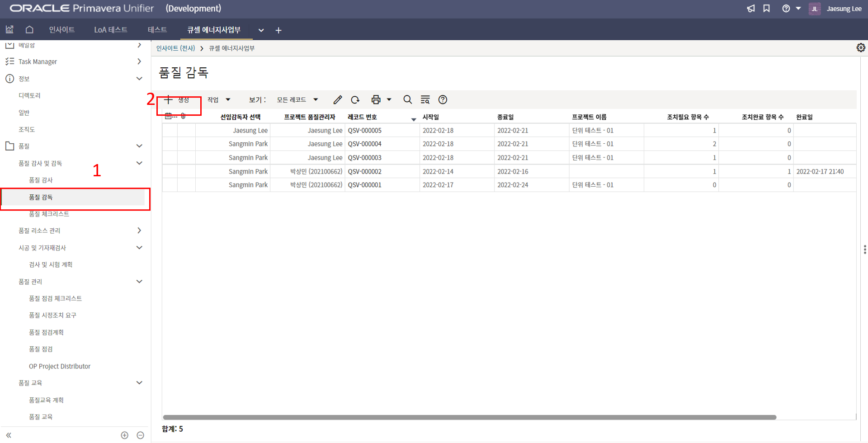Click the announcements megaphone icon

pos(751,9)
